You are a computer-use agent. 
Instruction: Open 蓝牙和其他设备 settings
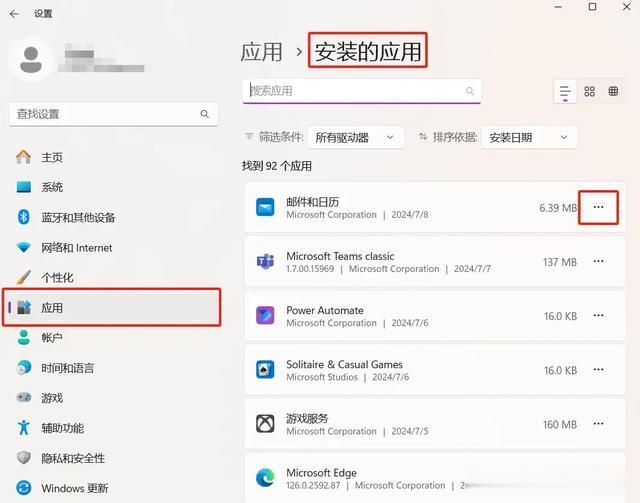(112, 217)
